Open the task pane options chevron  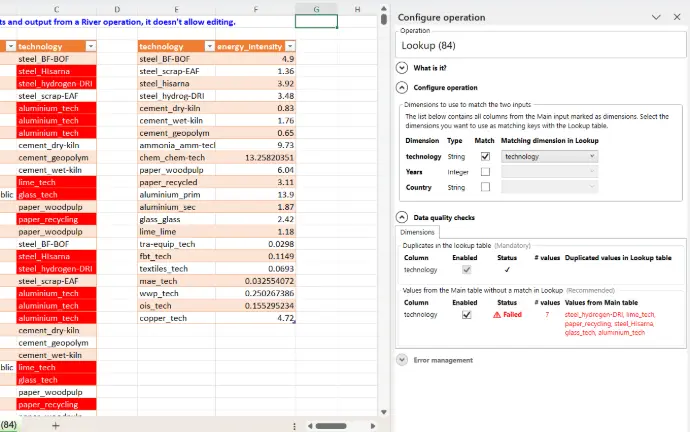coord(655,17)
